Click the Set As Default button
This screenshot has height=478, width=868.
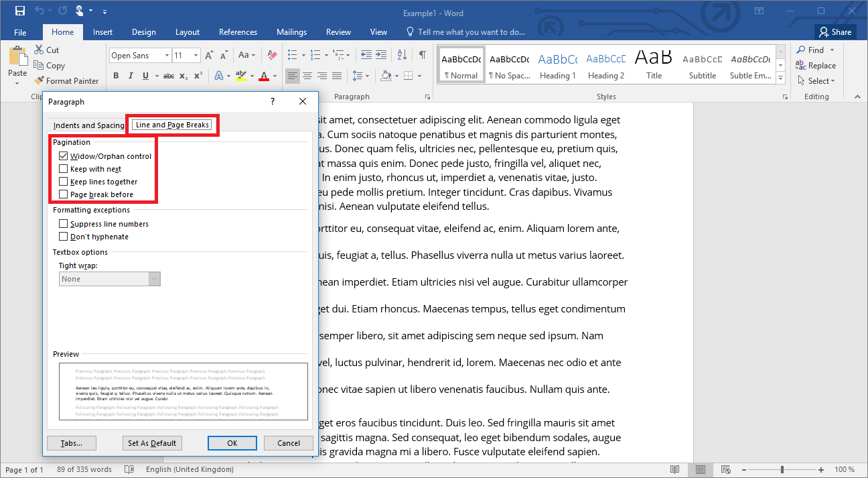(152, 443)
